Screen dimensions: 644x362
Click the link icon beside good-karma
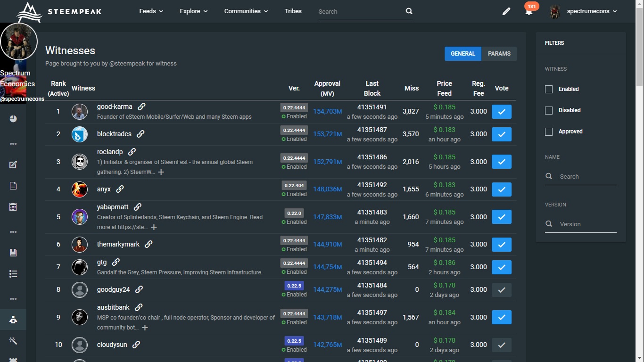(141, 107)
